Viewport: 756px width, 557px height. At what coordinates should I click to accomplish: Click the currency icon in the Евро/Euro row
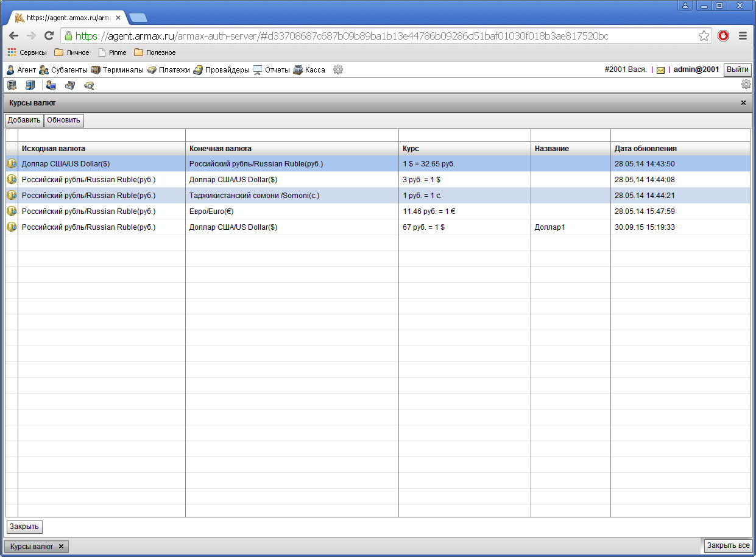coord(12,211)
